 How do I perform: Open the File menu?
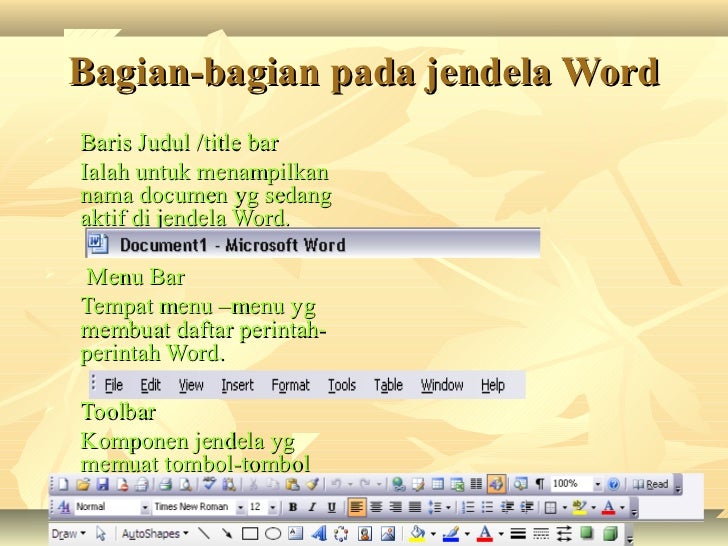point(113,385)
